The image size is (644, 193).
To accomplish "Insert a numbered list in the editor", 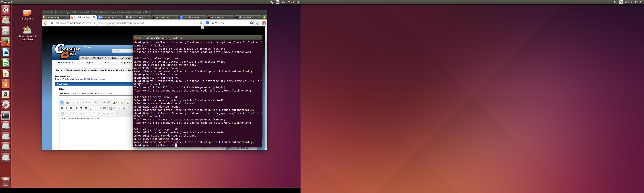I will click(x=91, y=108).
